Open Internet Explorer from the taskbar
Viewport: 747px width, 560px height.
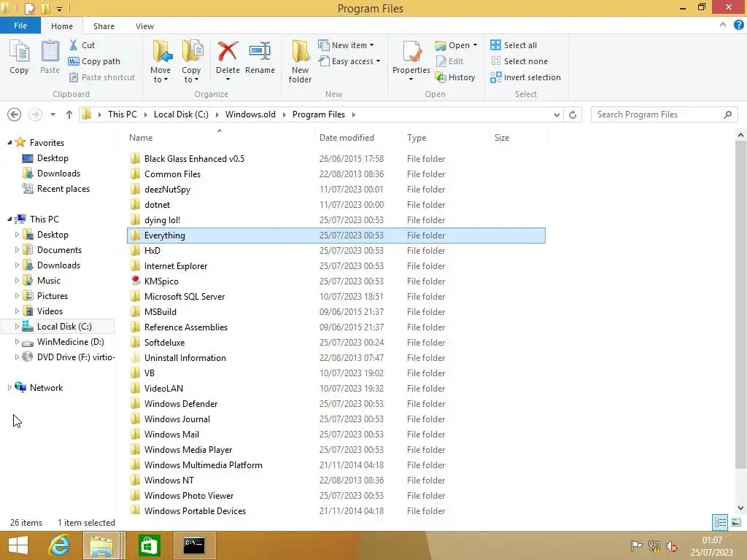pos(60,545)
